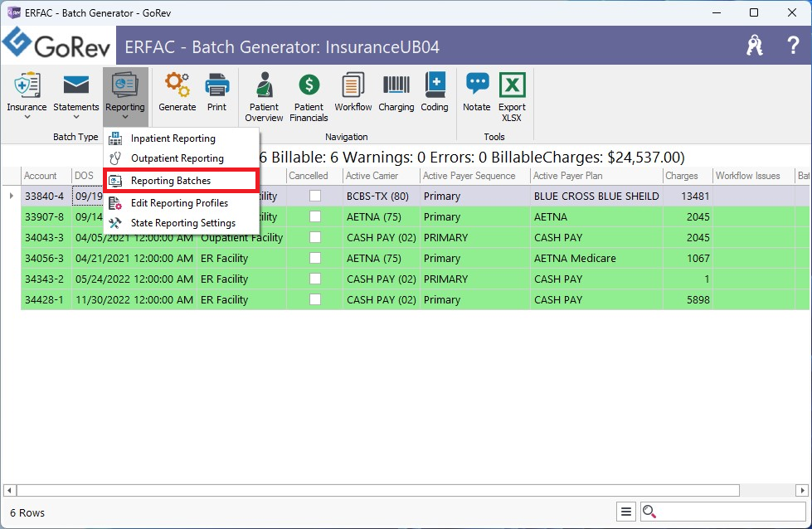Select charges cell 13481
This screenshot has height=529, width=812.
coord(688,196)
